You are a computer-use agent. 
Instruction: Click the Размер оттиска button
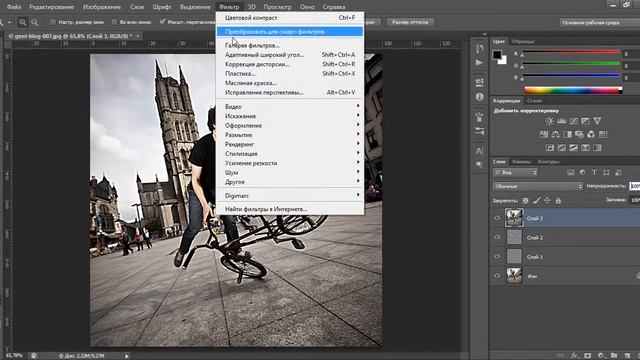(410, 22)
